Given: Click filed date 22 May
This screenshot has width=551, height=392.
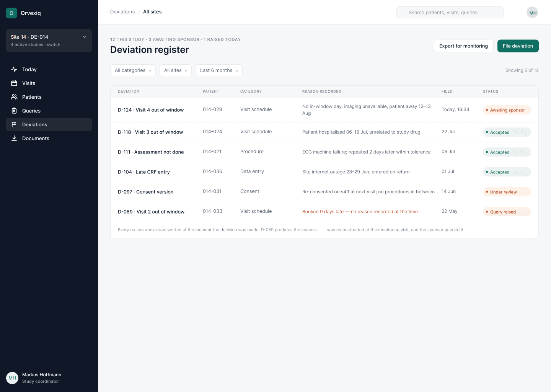Looking at the screenshot, I should [450, 211].
